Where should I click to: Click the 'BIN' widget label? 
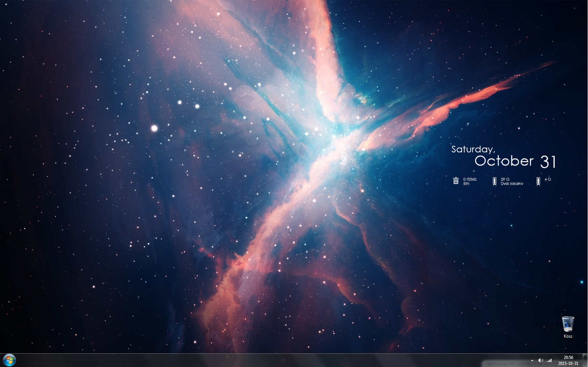[x=466, y=183]
